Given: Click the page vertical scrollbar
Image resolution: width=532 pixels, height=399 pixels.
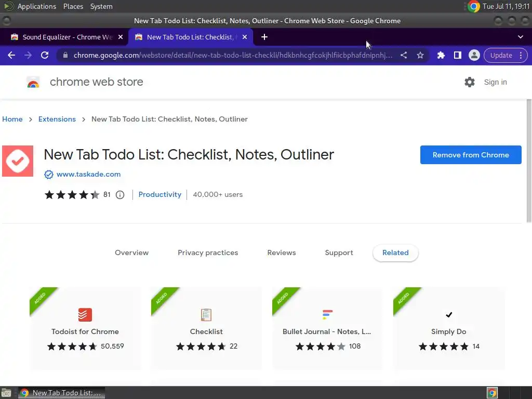Looking at the screenshot, I should pos(528,161).
